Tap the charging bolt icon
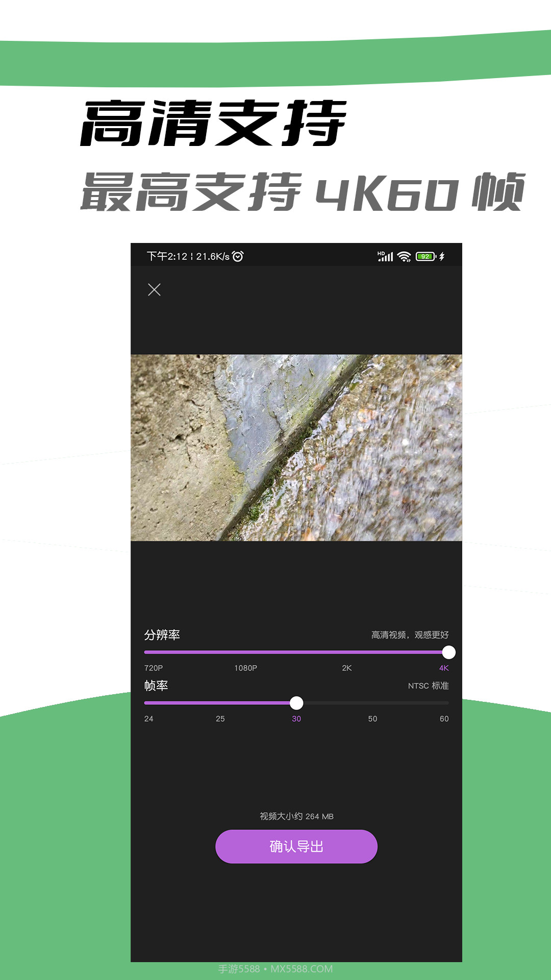 (442, 256)
